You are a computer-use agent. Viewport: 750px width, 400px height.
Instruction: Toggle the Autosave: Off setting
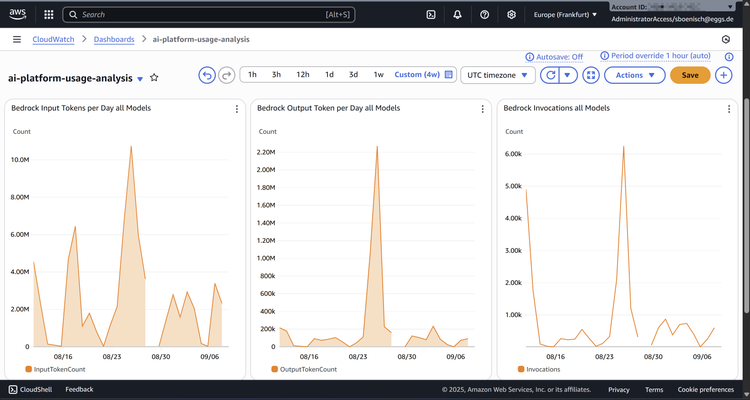pos(558,57)
